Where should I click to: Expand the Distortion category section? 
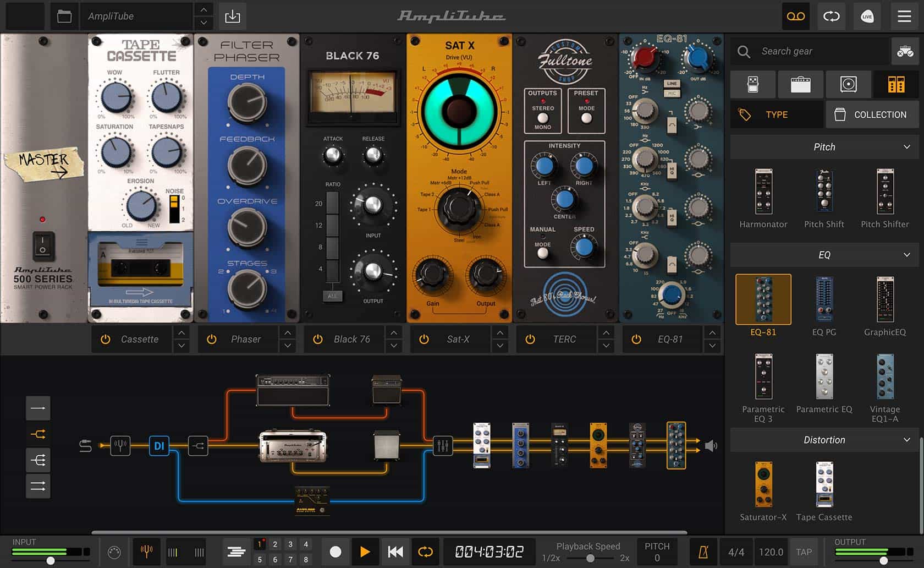tap(908, 440)
